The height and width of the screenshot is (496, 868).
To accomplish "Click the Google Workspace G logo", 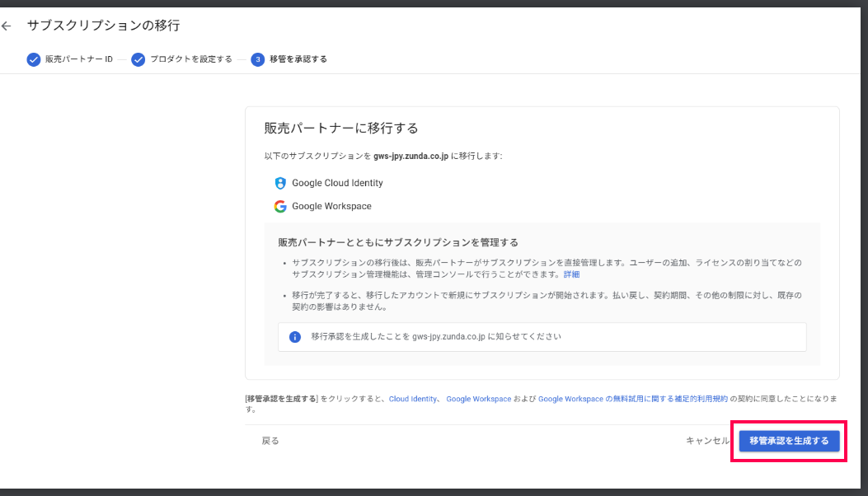I will (280, 207).
